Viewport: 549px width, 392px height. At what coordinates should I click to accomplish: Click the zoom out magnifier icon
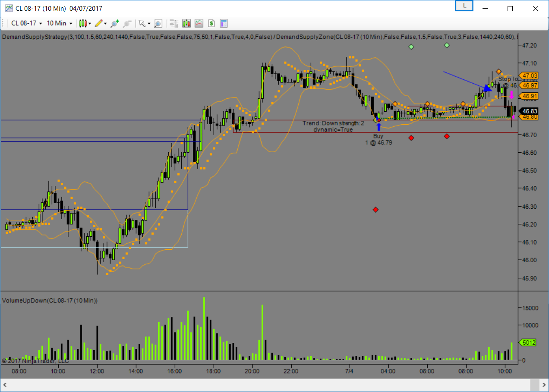pos(127,23)
